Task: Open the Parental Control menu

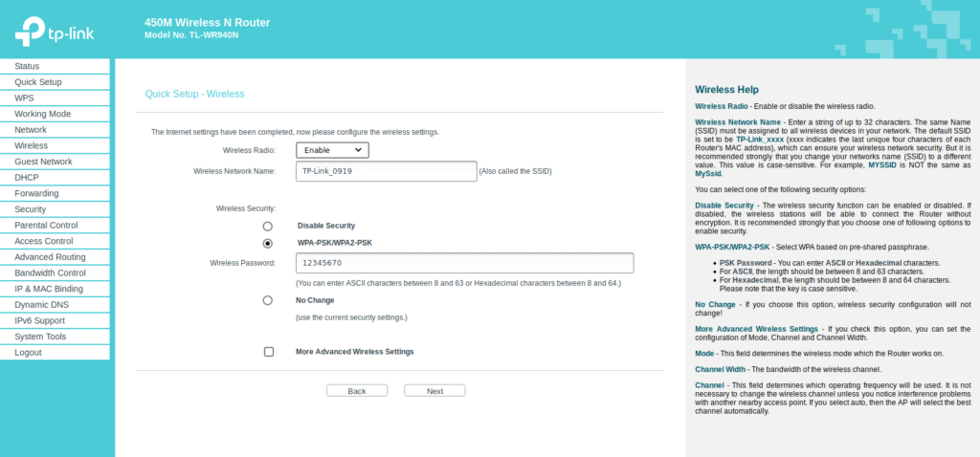Action: pos(46,225)
